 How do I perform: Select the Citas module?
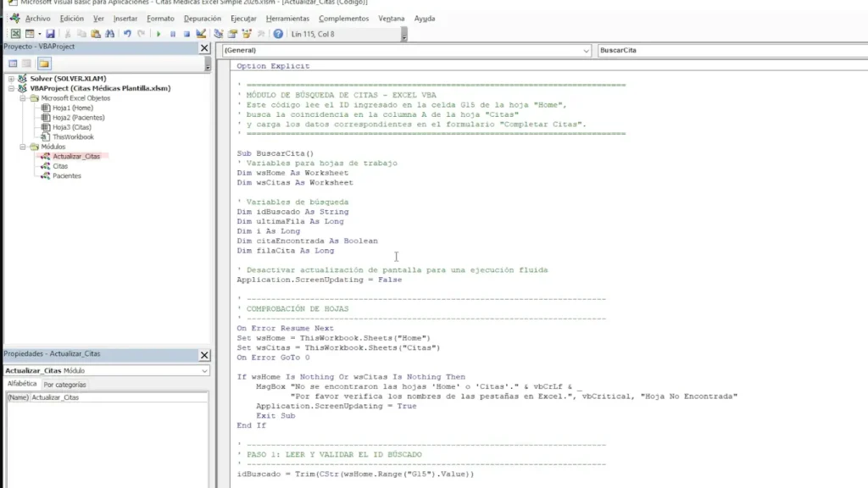click(60, 166)
